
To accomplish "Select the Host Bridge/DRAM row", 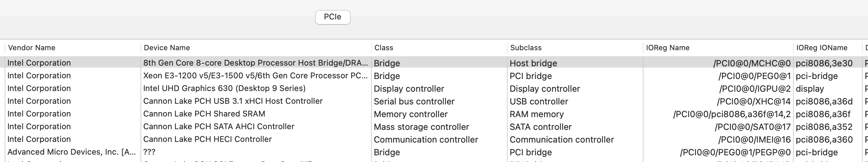I will [x=255, y=63].
